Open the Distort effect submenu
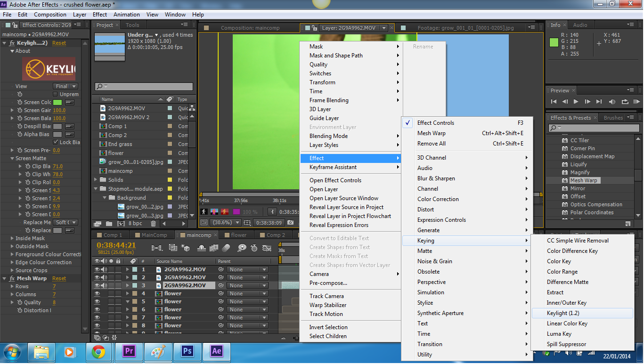This screenshot has height=364, width=644. [x=467, y=210]
